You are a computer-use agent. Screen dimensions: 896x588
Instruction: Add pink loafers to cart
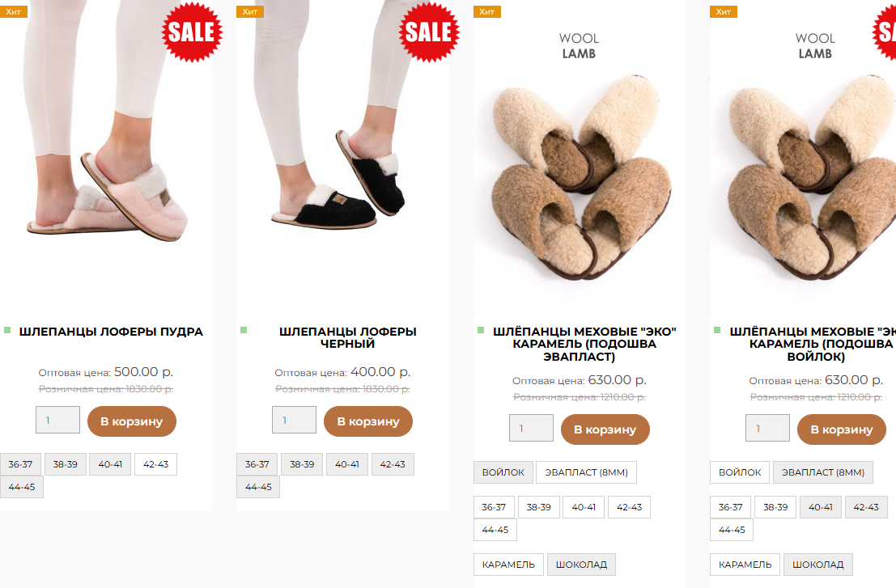tap(131, 421)
